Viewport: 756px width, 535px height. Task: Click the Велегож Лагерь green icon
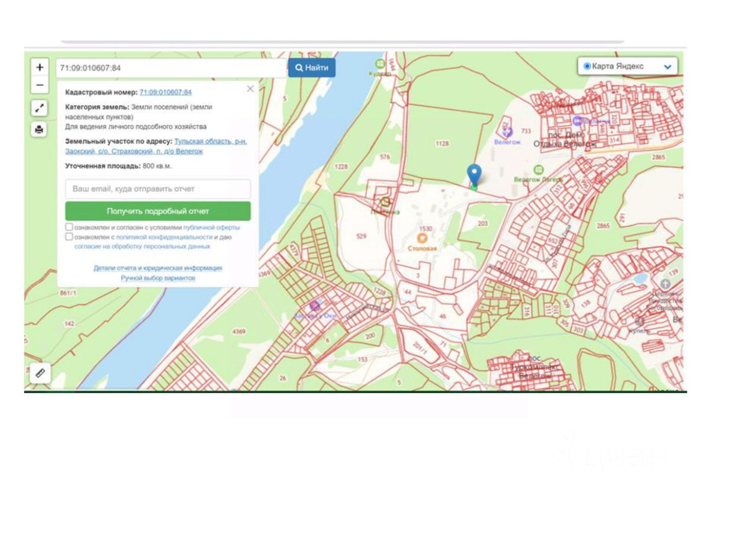pyautogui.click(x=537, y=170)
